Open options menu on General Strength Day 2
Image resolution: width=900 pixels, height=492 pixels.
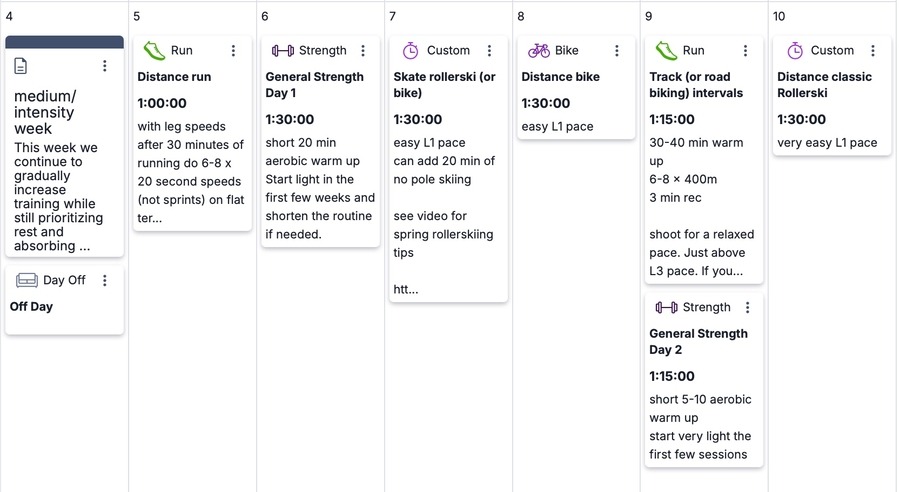point(747,308)
